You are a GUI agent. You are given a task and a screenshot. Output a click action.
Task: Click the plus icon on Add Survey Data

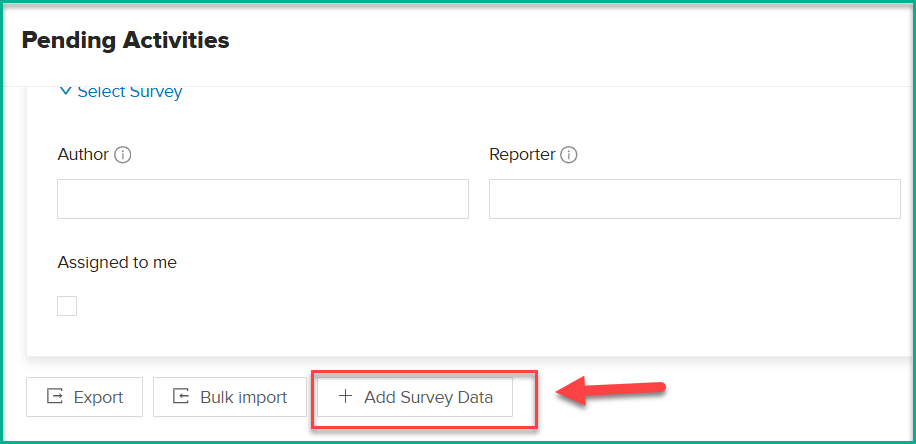tap(345, 397)
